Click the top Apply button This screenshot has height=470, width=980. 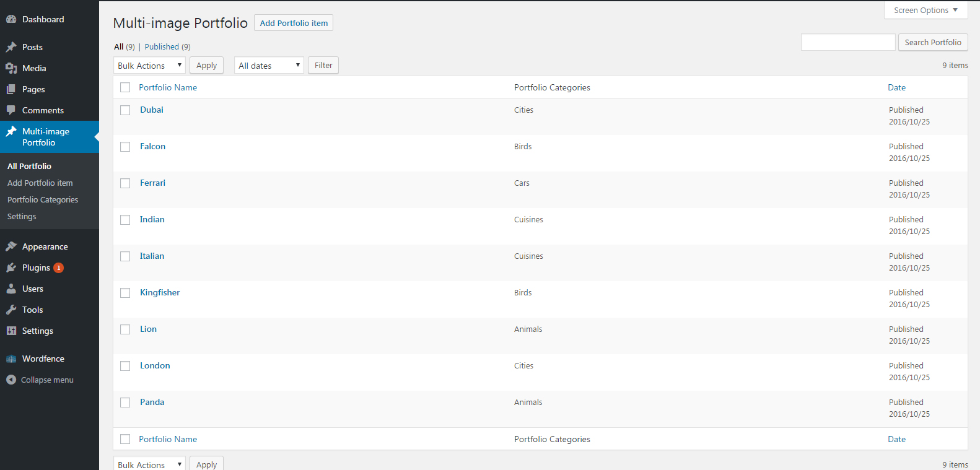(x=206, y=65)
